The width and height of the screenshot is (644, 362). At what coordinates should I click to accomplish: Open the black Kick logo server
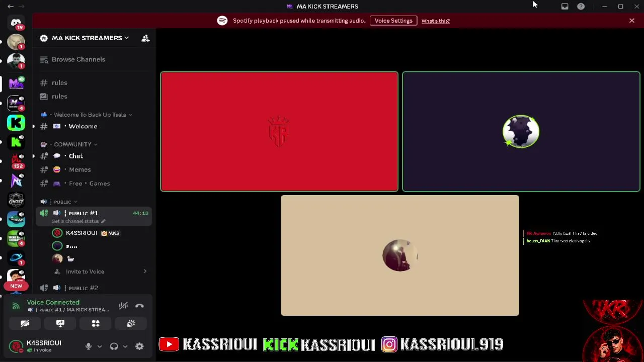(x=16, y=142)
